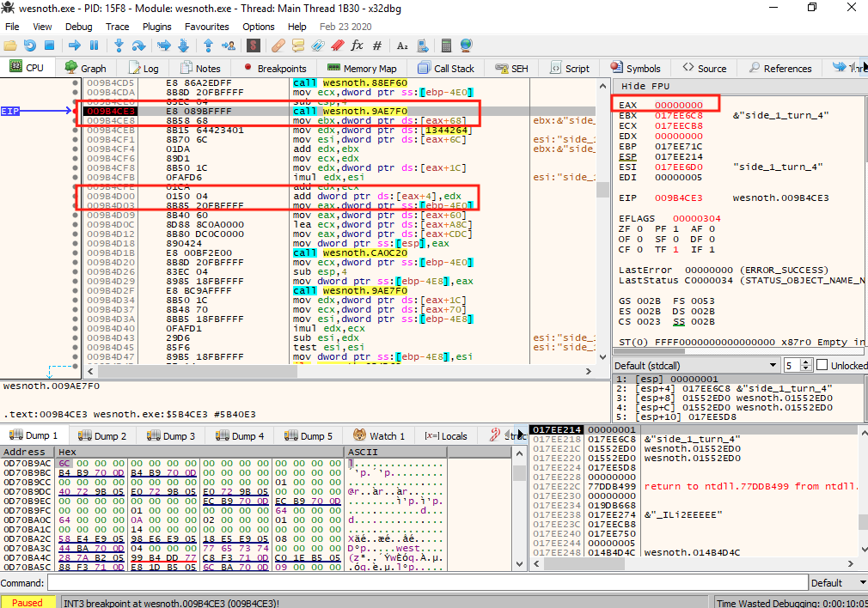Toggle breakpoint dot at address 009B4D09
This screenshot has height=608, width=868.
[76, 216]
